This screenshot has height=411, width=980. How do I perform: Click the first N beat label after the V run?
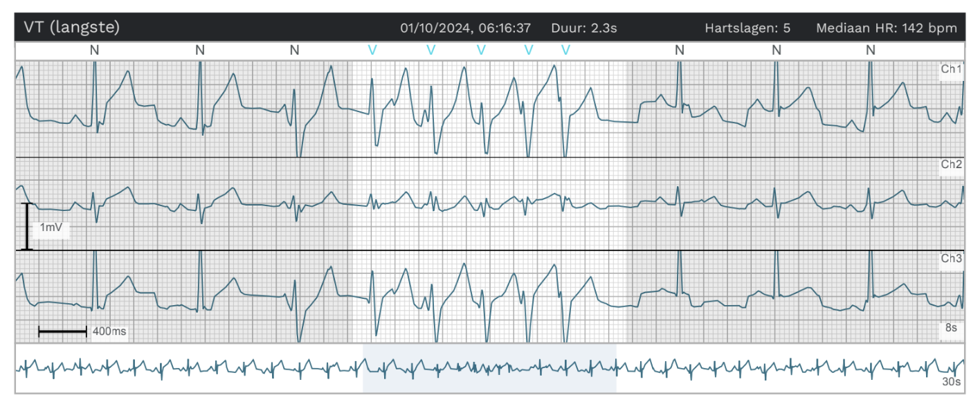pyautogui.click(x=680, y=50)
